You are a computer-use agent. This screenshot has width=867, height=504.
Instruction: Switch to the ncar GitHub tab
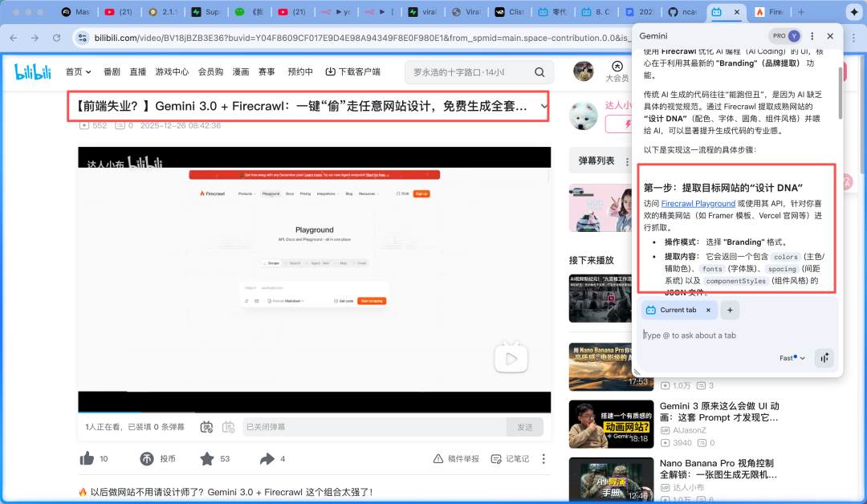tap(683, 11)
